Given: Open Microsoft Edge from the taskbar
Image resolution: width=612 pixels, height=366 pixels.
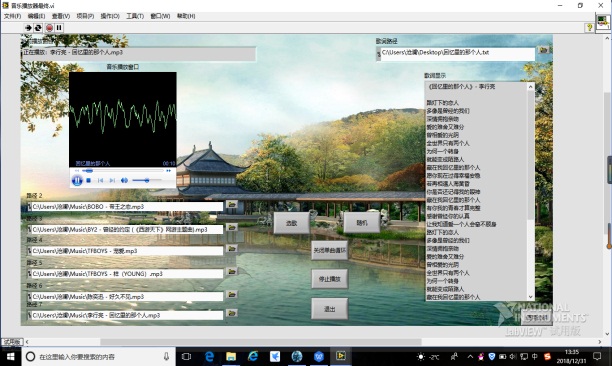Looking at the screenshot, I should click(x=209, y=356).
